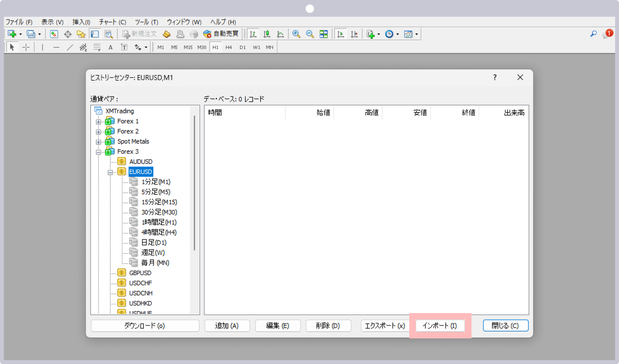
Task: Click the search magnifier icon at top right
Action: pos(593,34)
